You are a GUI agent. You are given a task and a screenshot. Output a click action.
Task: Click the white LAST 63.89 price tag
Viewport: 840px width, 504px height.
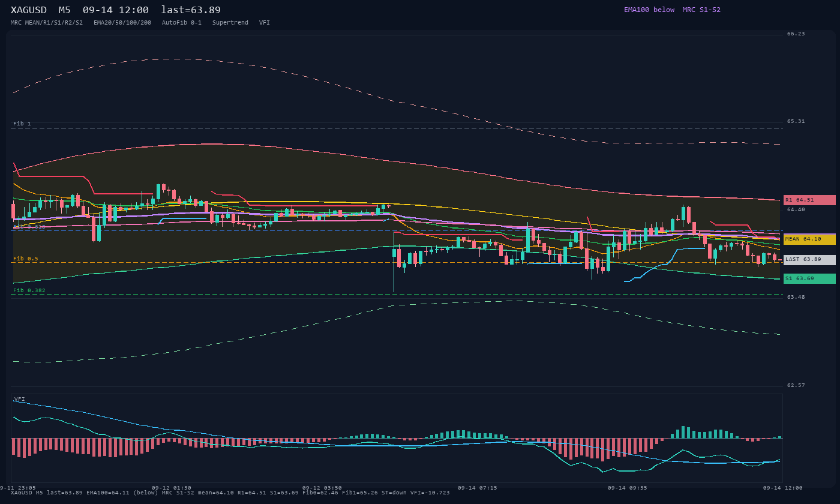[809, 260]
